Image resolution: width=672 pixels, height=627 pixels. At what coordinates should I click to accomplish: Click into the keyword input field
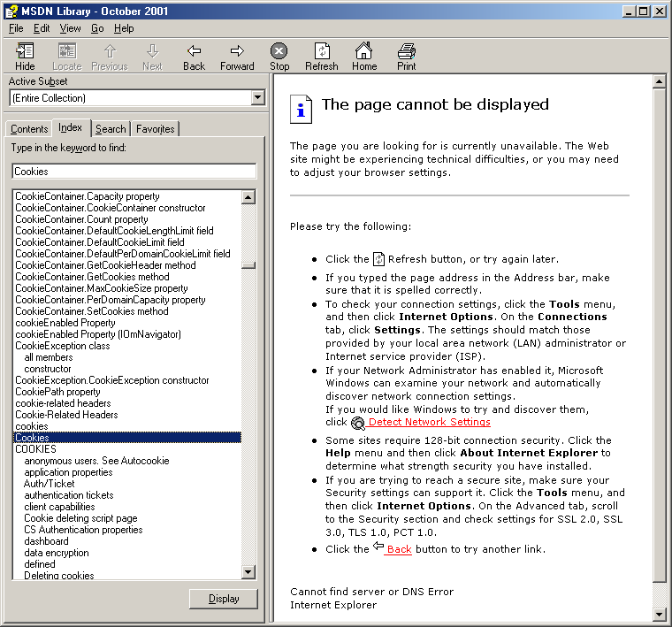coord(134,172)
